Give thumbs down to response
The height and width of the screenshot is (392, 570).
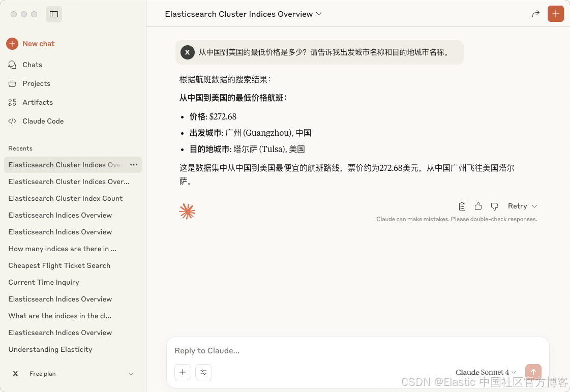(x=494, y=206)
